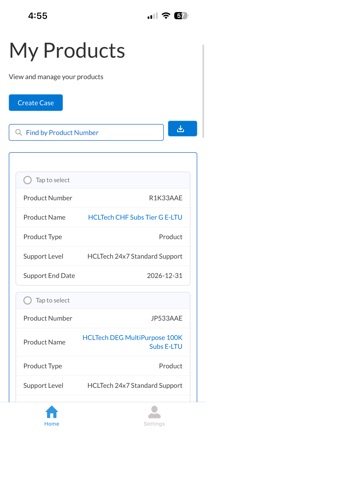Open the Settings tab
Viewport: 360px width, 480px height.
click(154, 416)
